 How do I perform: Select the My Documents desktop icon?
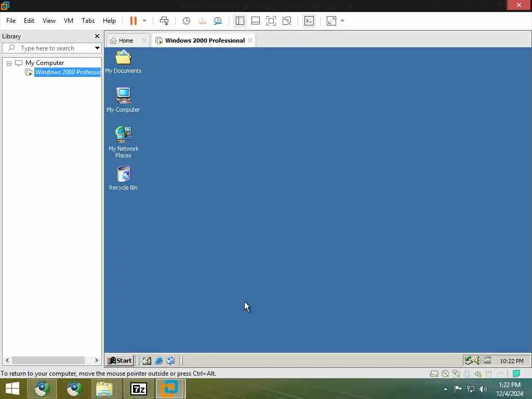pos(123,62)
